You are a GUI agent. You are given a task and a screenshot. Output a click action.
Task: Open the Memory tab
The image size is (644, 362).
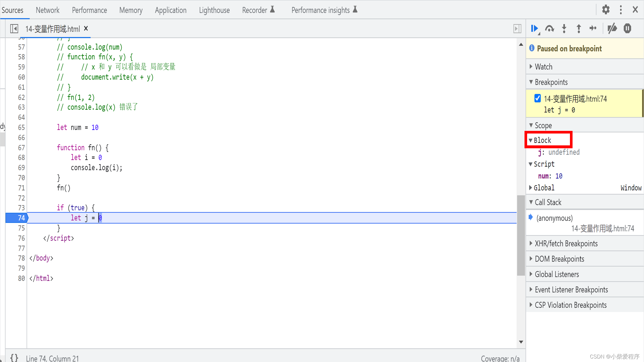[131, 10]
